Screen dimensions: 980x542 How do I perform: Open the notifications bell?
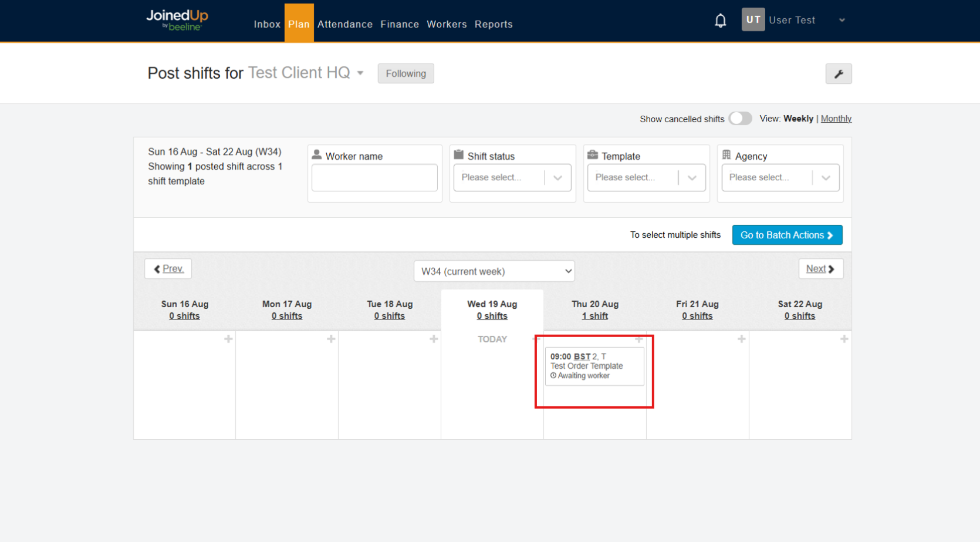(720, 21)
